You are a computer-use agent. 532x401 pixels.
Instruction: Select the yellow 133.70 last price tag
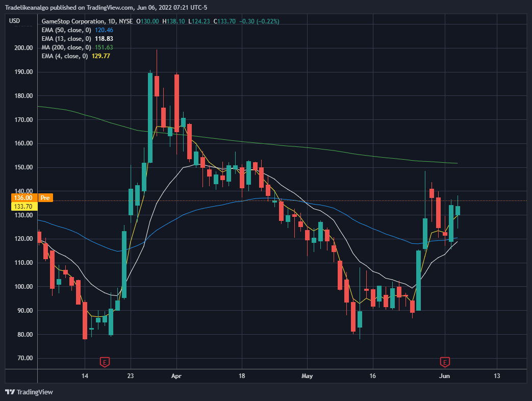coord(23,206)
